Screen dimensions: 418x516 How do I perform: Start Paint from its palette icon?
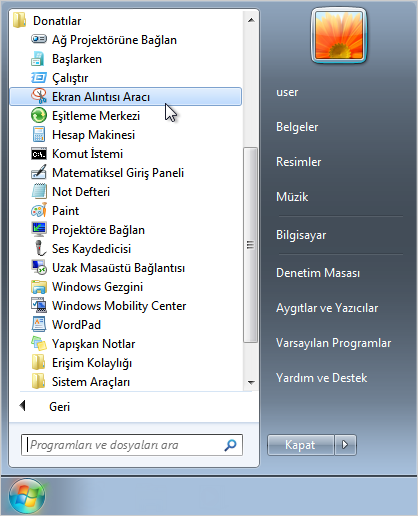coord(39,211)
